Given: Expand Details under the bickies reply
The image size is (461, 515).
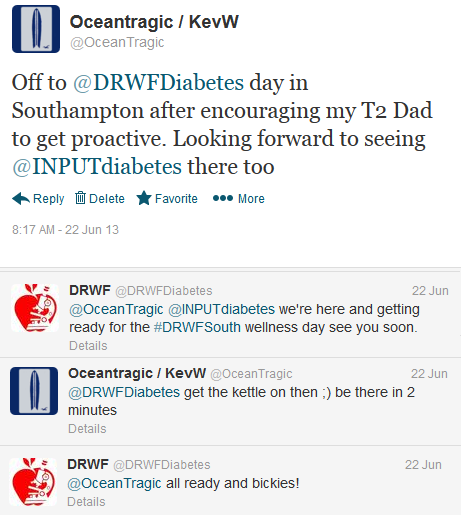Looking at the screenshot, I should tap(86, 502).
